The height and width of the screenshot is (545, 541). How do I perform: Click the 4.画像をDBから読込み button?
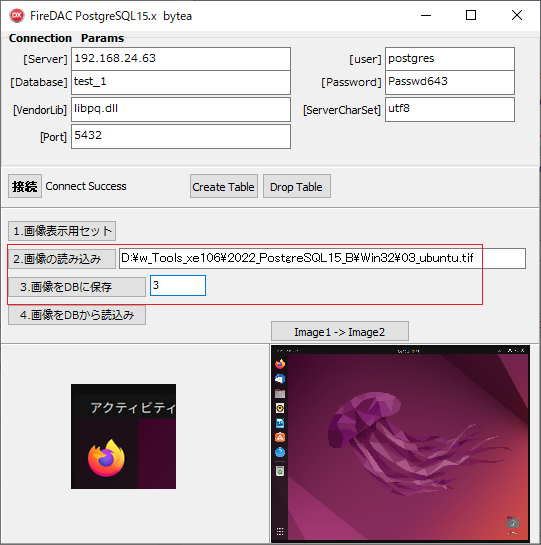[x=77, y=315]
